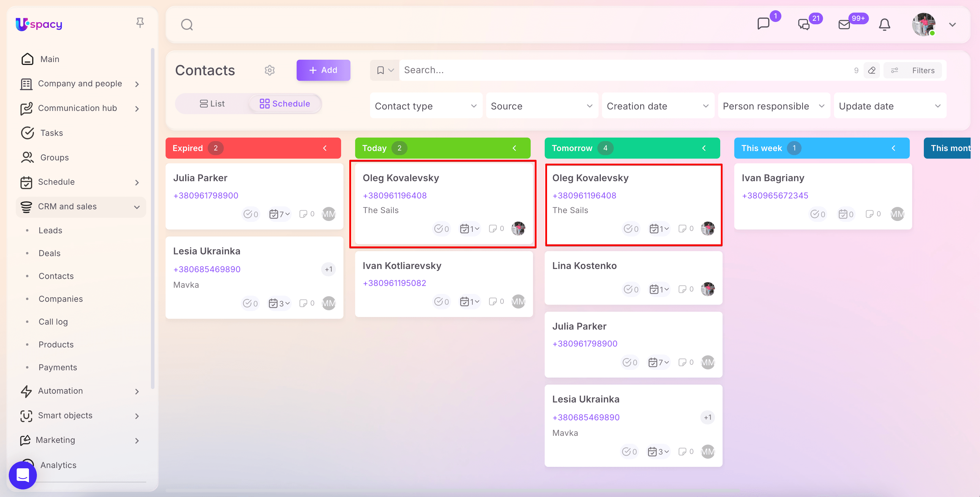Open tasks counter on Expired Julia Parker card
Image resolution: width=980 pixels, height=497 pixels.
tap(251, 214)
